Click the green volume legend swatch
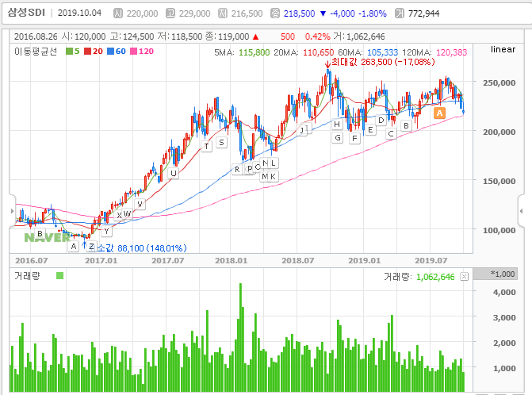532x395 pixels. [59, 275]
